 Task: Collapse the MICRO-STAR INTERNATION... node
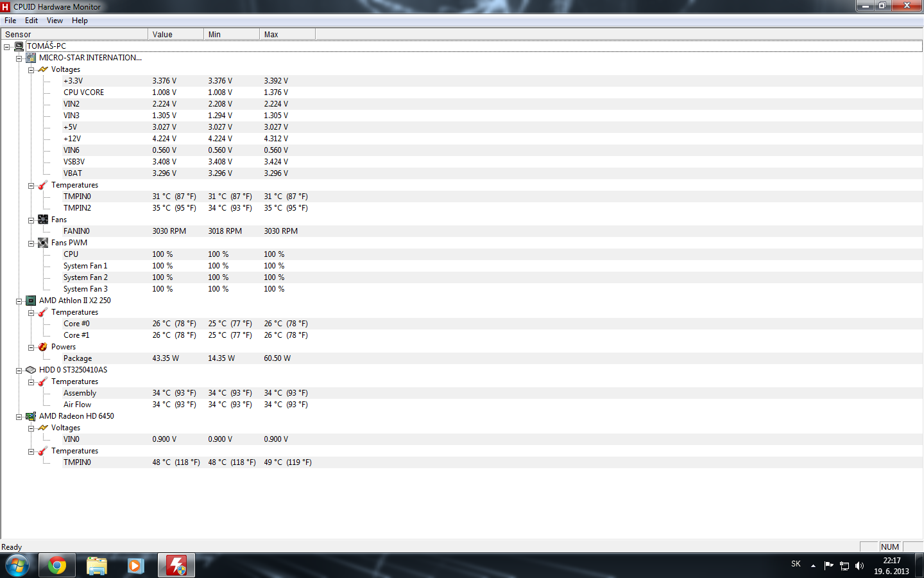pyautogui.click(x=19, y=58)
